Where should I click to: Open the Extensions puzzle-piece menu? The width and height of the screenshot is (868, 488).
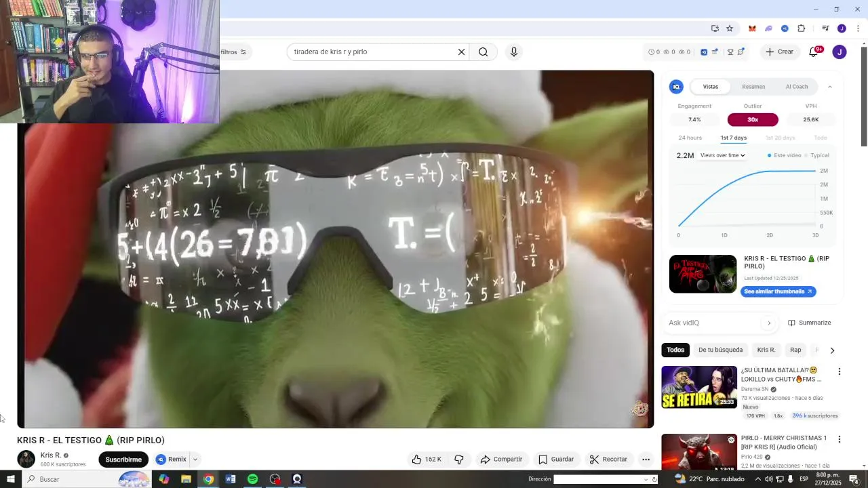click(x=802, y=28)
